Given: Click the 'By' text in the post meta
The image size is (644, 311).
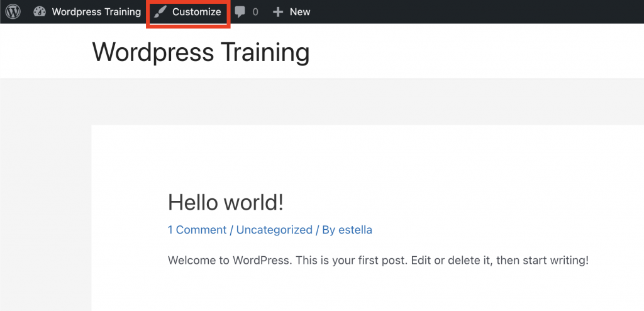Looking at the screenshot, I should tap(328, 230).
